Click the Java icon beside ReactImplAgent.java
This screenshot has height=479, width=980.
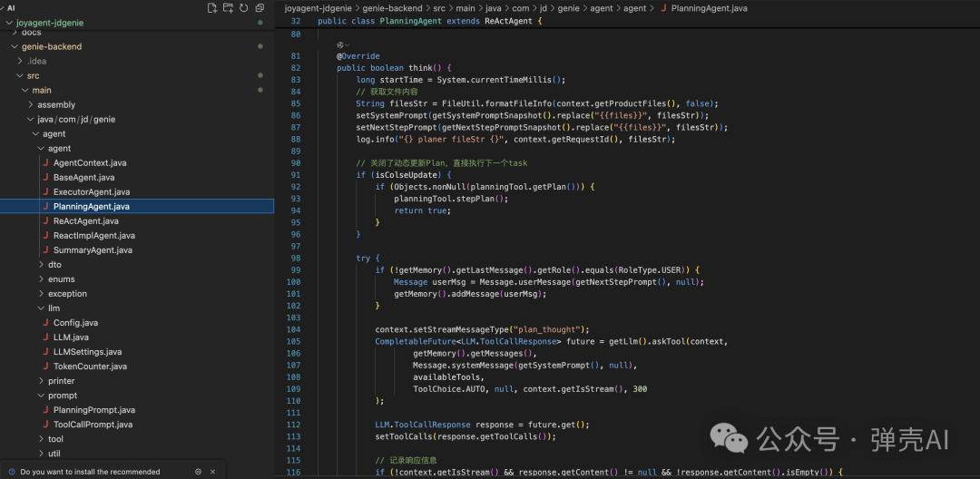click(x=45, y=236)
